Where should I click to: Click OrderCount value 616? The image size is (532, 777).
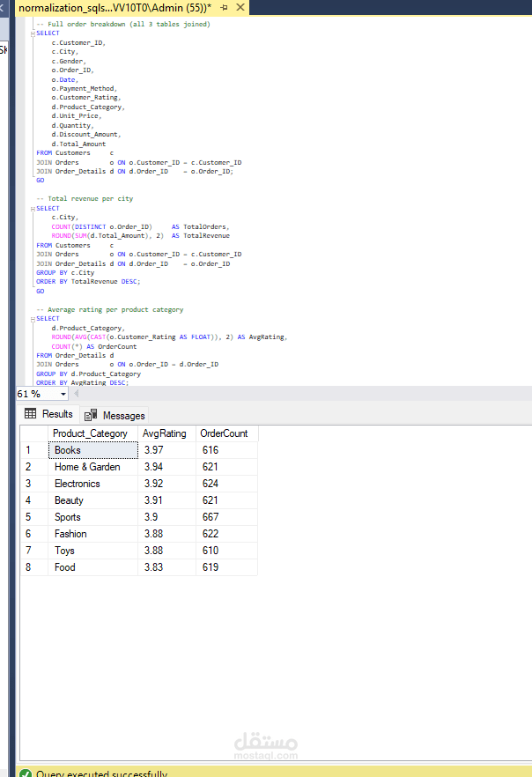click(227, 450)
